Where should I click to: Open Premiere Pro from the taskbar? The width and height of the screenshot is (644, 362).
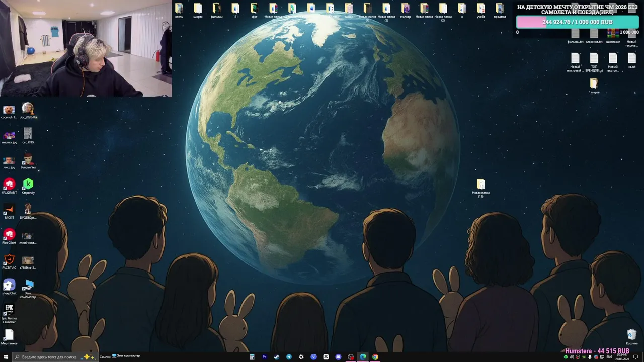tap(264, 357)
